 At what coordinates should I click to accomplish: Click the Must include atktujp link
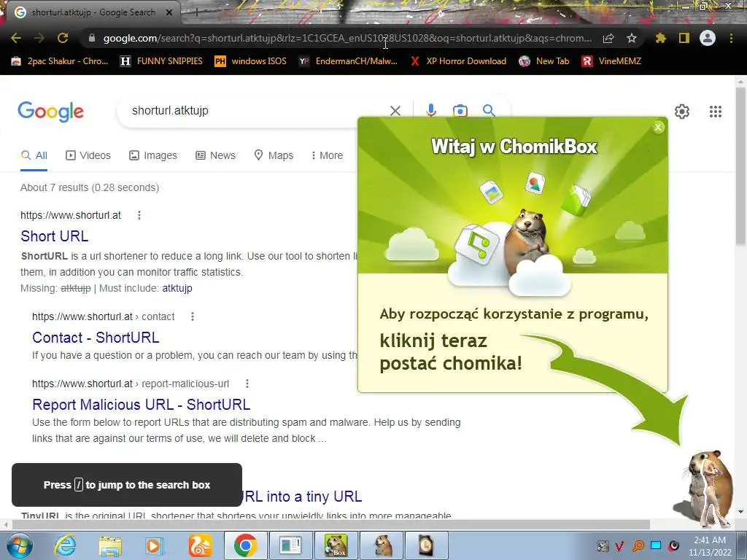(177, 288)
